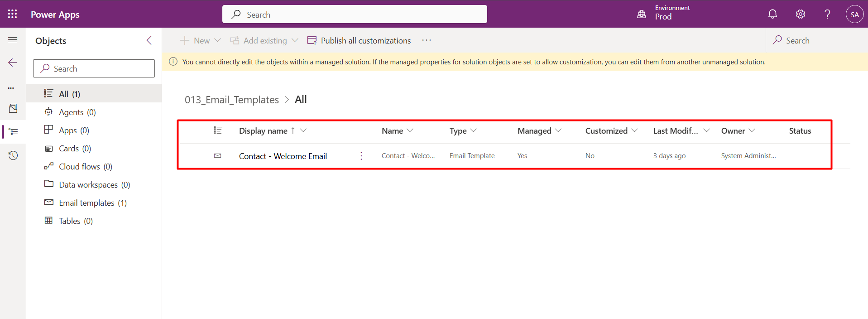Open the 013_Email_Templates breadcrumb

click(x=232, y=100)
